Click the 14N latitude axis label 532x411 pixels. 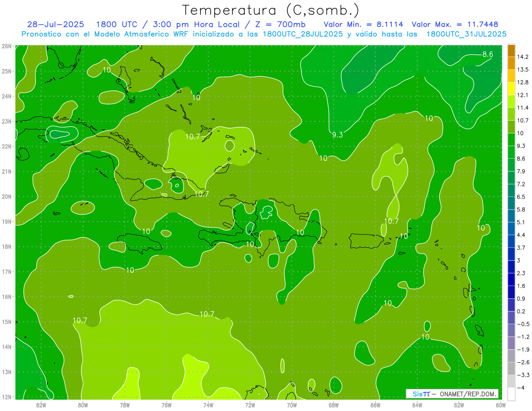pos(6,347)
